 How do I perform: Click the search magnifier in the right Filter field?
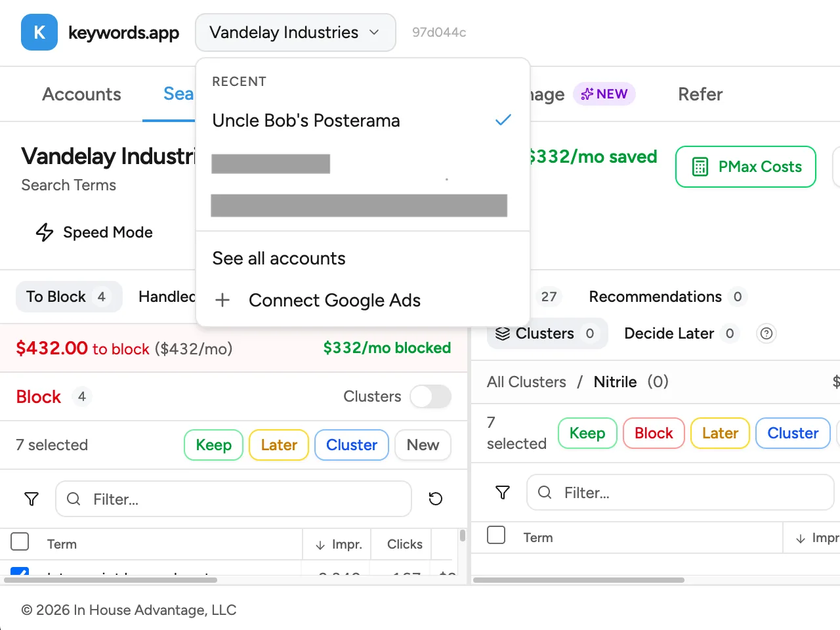(545, 493)
